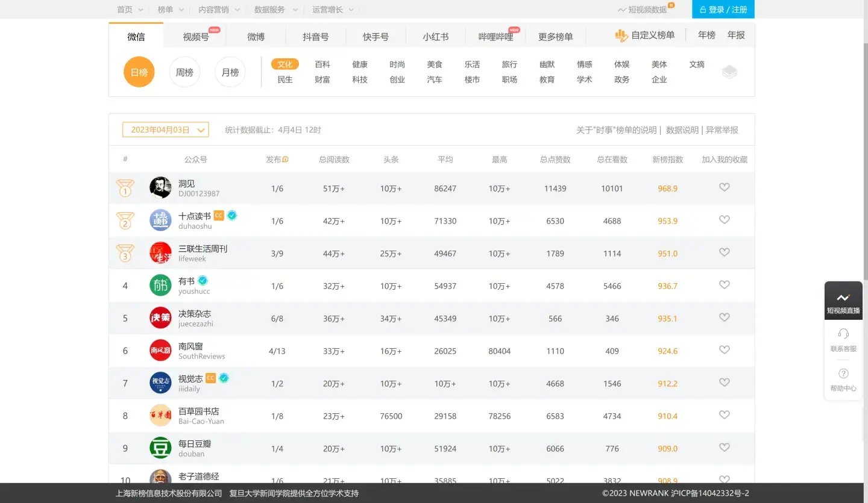The image size is (868, 503).
Task: Click 968.9 index value for 洞见
Action: click(x=668, y=189)
